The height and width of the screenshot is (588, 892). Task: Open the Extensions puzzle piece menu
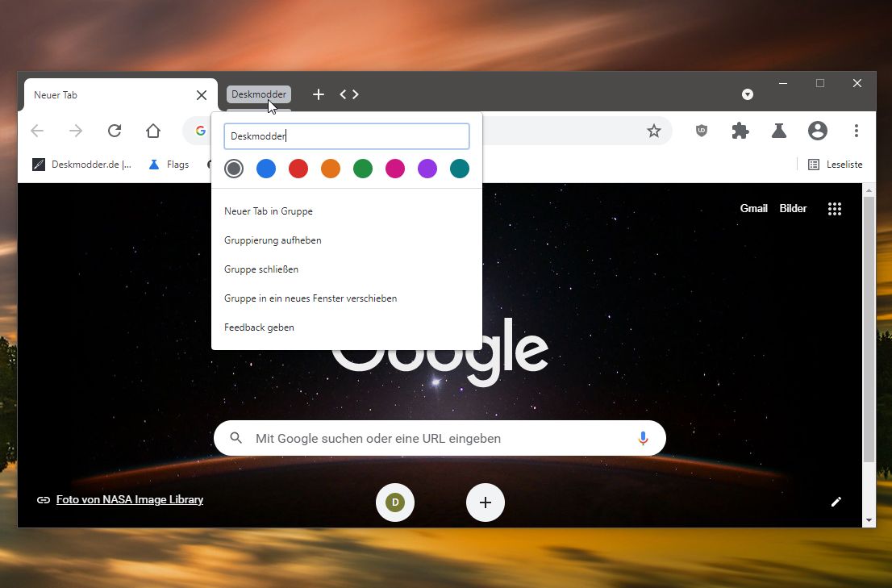coord(740,131)
